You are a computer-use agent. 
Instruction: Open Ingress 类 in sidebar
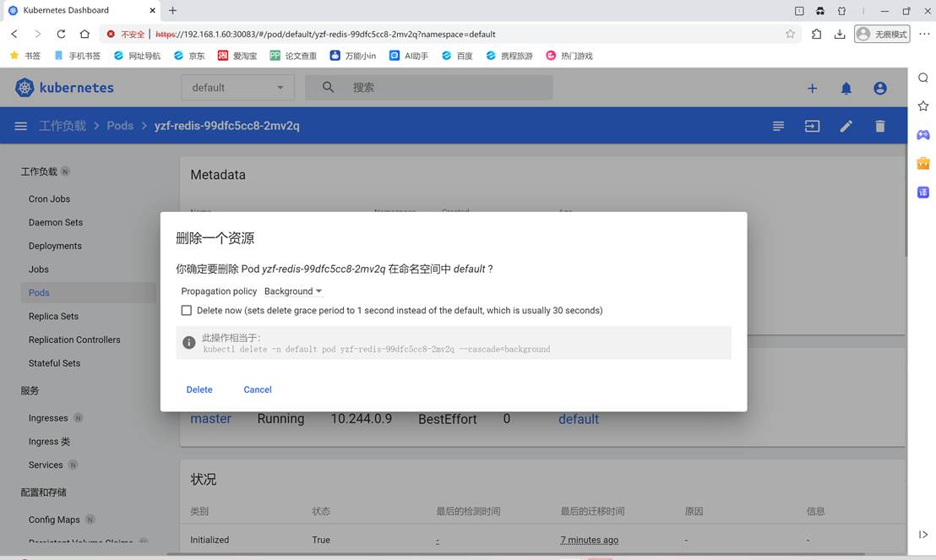click(x=49, y=441)
